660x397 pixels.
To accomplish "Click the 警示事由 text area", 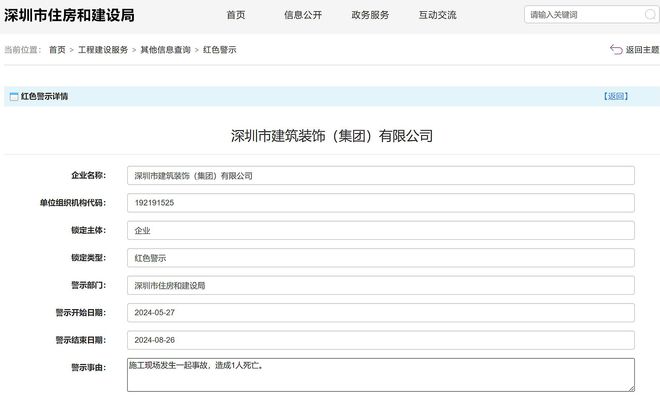I will pos(381,375).
